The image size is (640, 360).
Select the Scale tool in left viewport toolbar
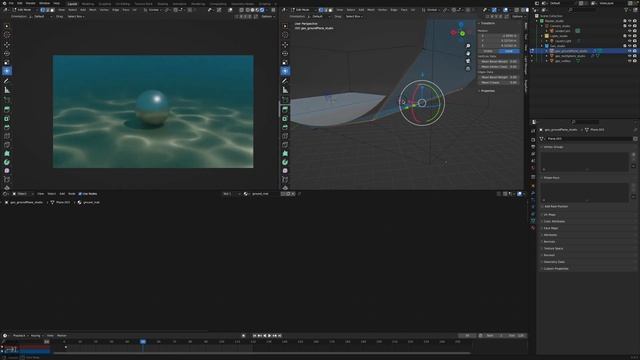[7, 62]
